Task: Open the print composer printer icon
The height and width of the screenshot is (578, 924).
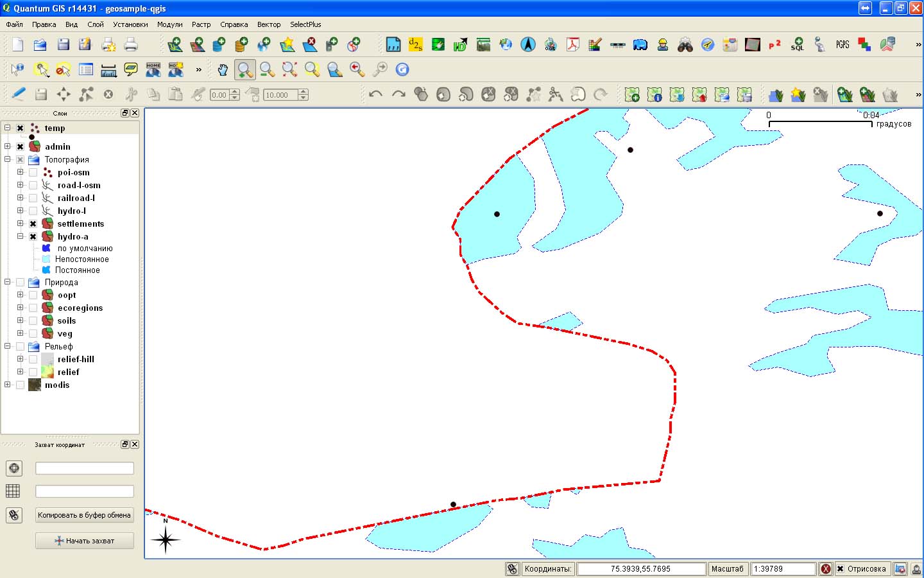Action: point(131,44)
